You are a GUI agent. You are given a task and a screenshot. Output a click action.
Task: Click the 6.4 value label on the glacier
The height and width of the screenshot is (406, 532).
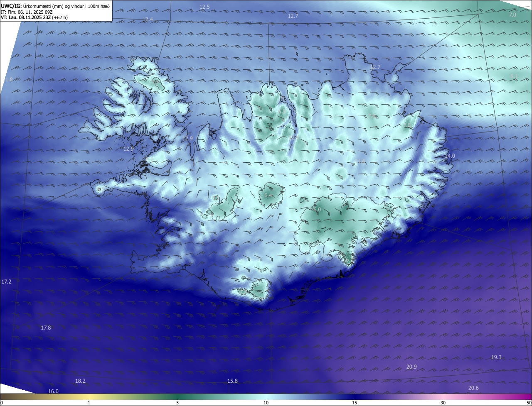click(268, 195)
